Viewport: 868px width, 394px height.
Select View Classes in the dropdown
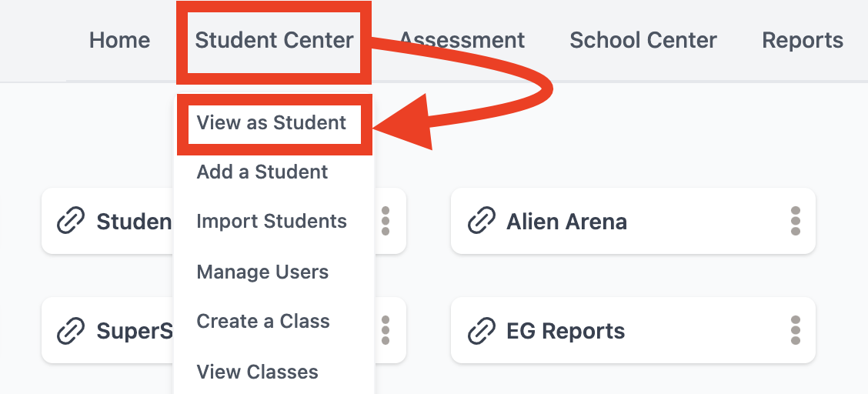[258, 372]
